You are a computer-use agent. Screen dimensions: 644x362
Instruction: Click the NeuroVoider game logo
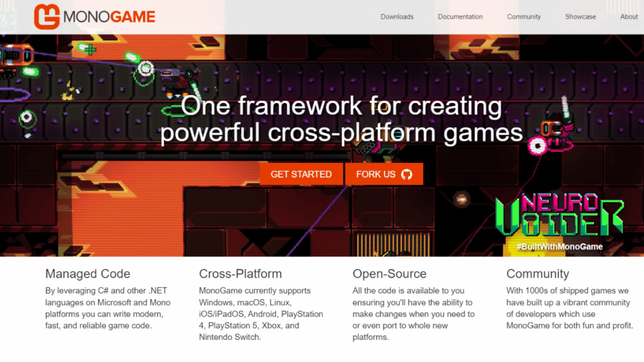pyautogui.click(x=559, y=214)
